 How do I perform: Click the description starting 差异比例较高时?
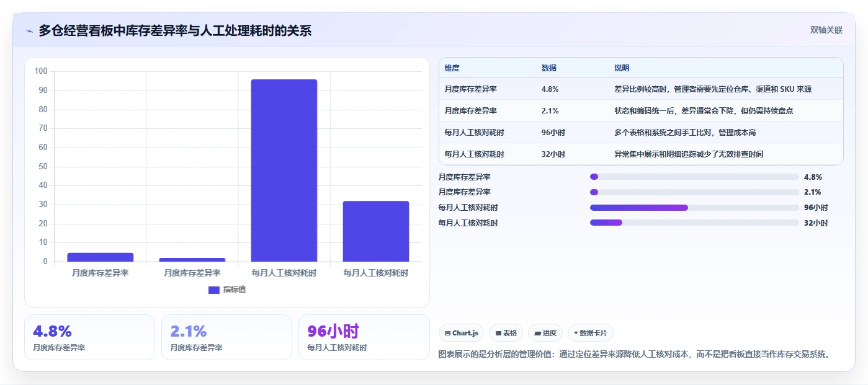click(713, 89)
